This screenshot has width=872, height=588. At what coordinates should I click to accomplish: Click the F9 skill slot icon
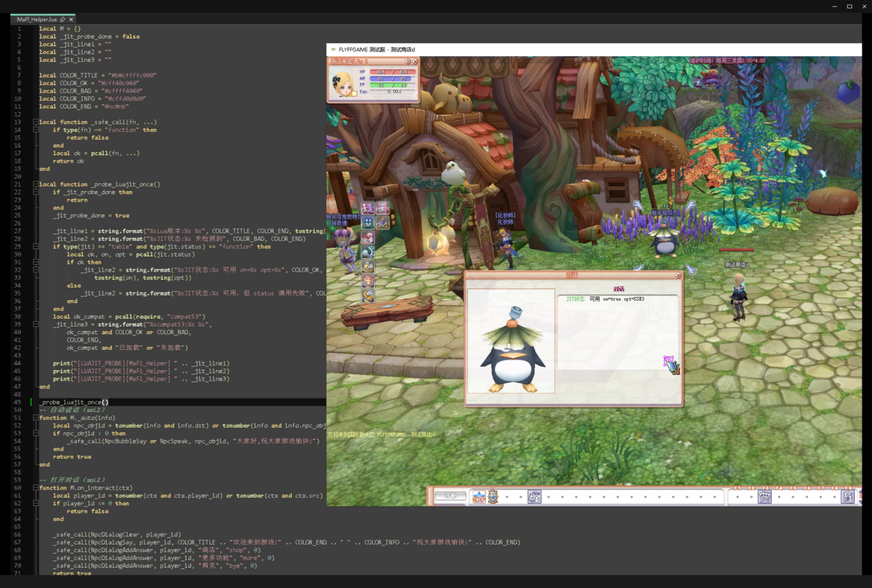(x=848, y=497)
